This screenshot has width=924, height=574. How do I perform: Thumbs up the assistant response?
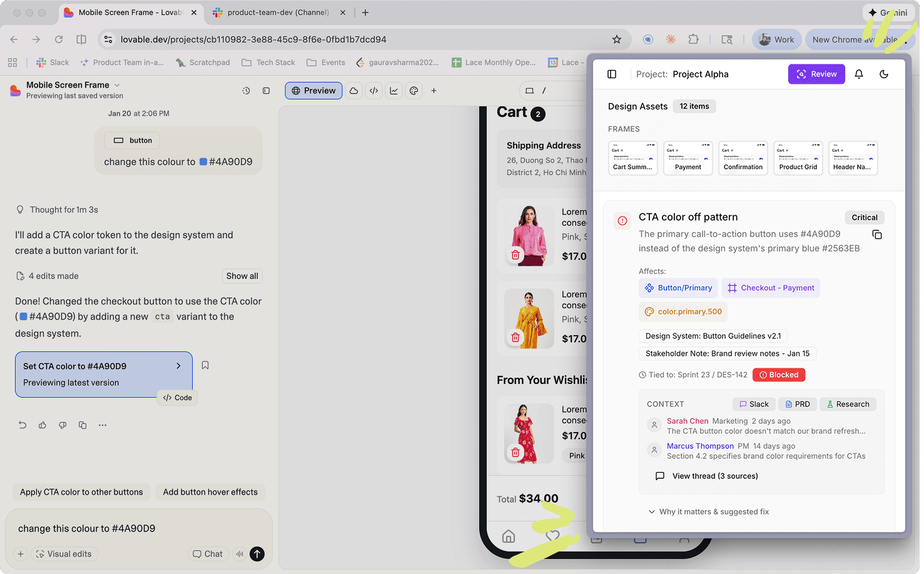tap(43, 425)
